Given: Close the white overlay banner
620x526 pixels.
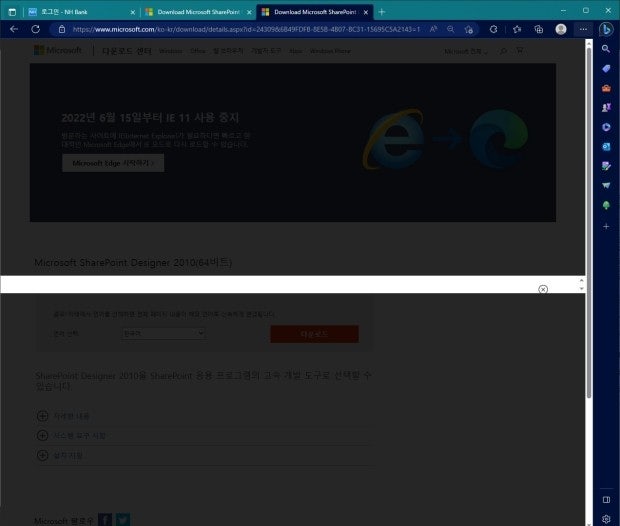Looking at the screenshot, I should coord(543,289).
